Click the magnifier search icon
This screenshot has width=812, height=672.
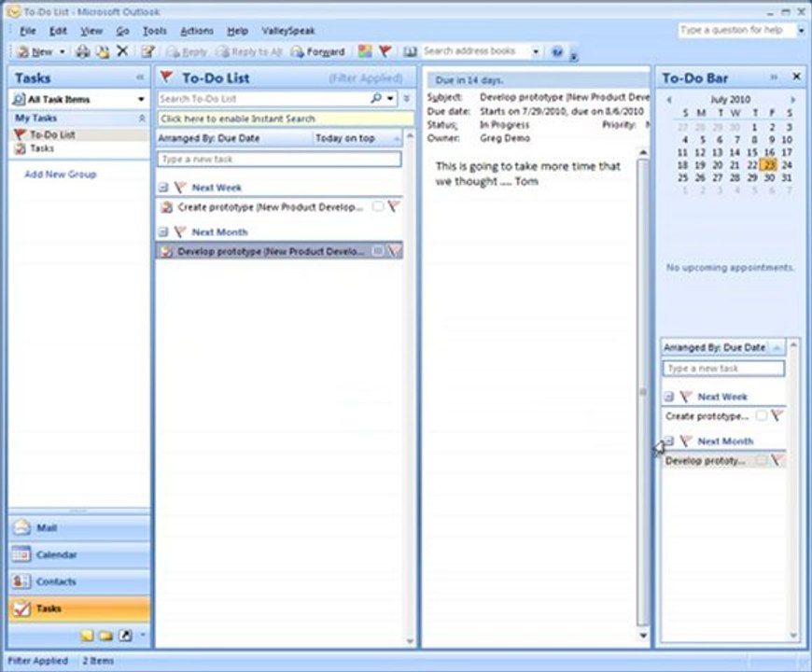click(x=376, y=98)
